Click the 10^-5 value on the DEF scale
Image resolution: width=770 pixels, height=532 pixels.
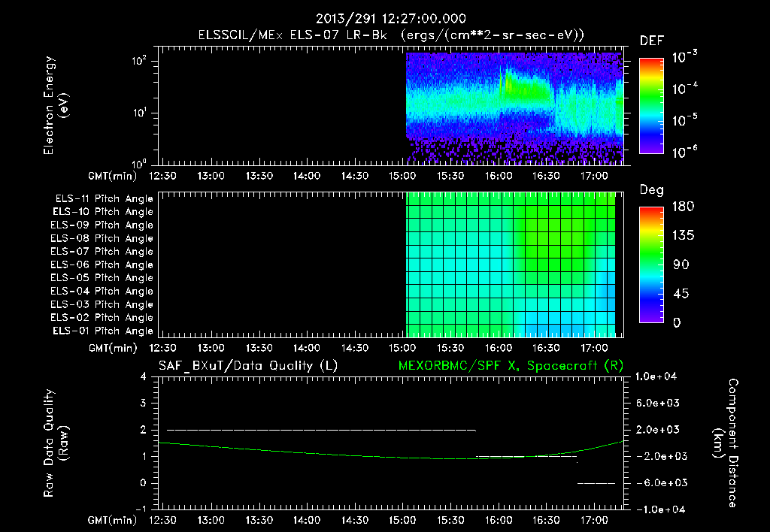[x=684, y=119]
